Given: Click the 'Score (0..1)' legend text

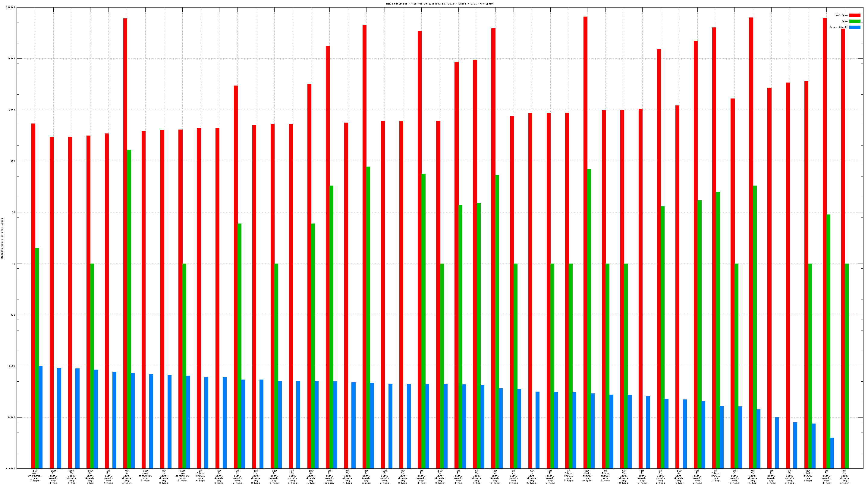Looking at the screenshot, I should (x=838, y=27).
